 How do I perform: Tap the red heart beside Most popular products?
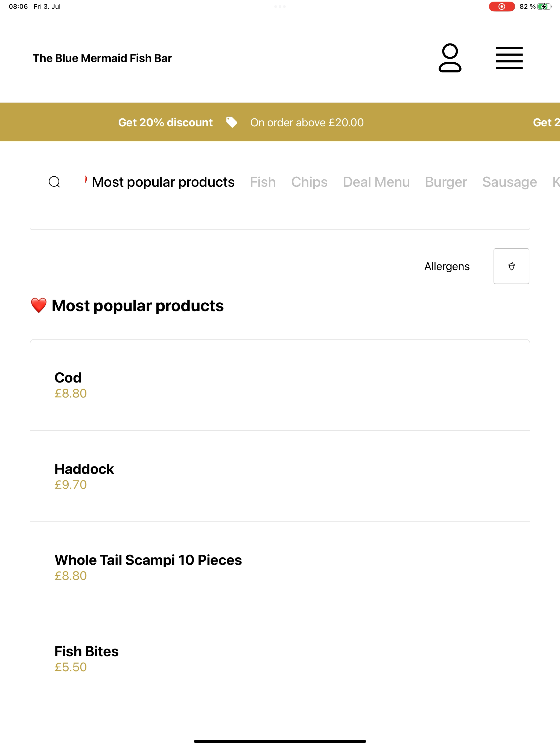click(x=39, y=306)
